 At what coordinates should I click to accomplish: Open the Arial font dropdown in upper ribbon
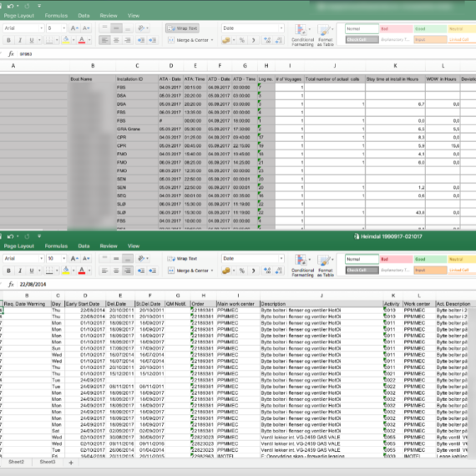click(x=41, y=28)
